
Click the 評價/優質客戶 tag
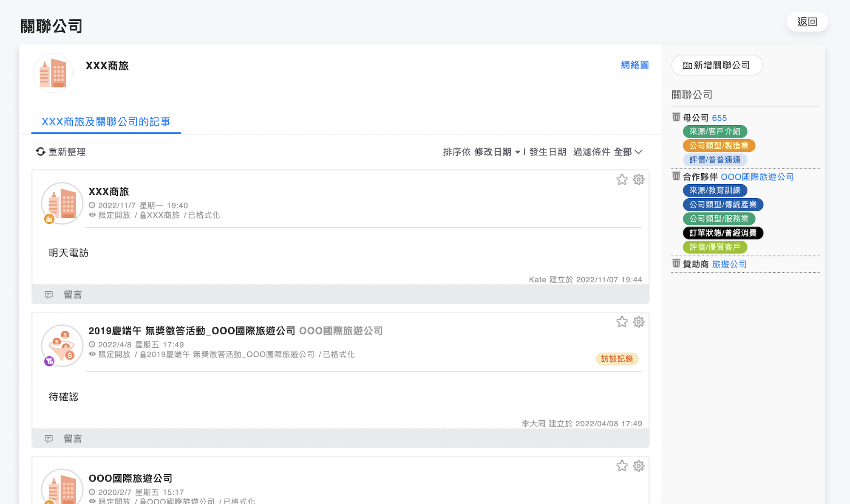(715, 247)
